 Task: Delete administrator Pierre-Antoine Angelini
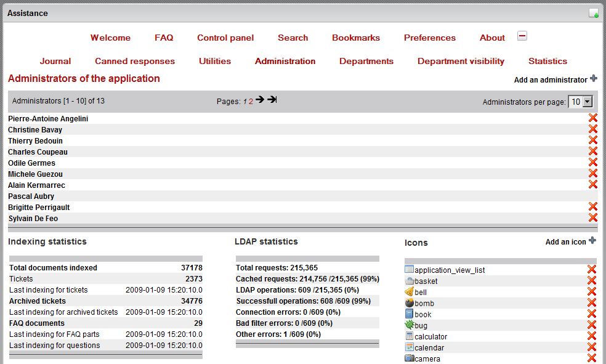point(593,118)
